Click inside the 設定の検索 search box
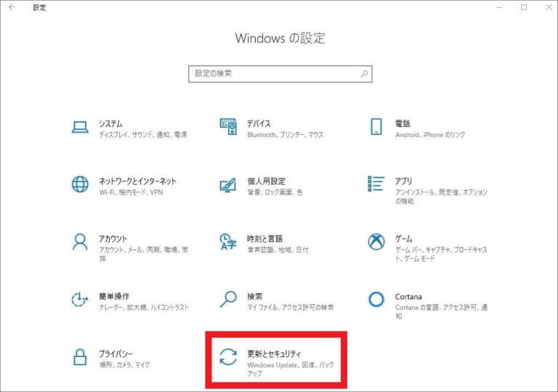Image resolution: width=558 pixels, height=392 pixels. click(x=272, y=74)
